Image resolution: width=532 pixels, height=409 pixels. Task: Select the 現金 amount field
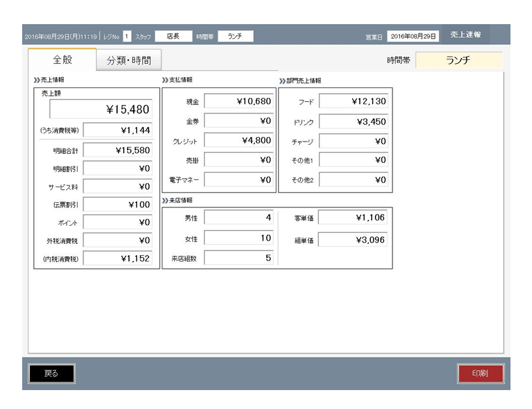click(238, 101)
